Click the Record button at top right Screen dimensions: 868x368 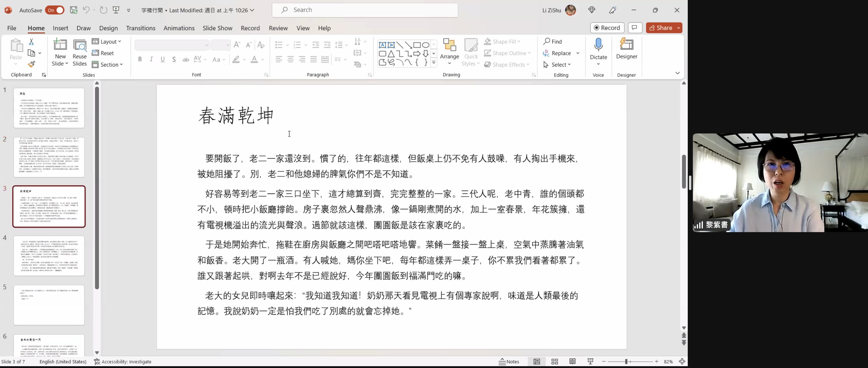point(607,28)
